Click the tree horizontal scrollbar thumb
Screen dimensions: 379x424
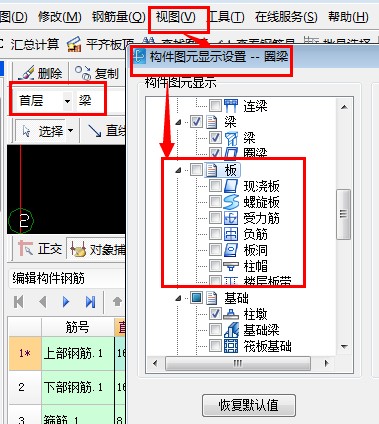tap(238, 363)
